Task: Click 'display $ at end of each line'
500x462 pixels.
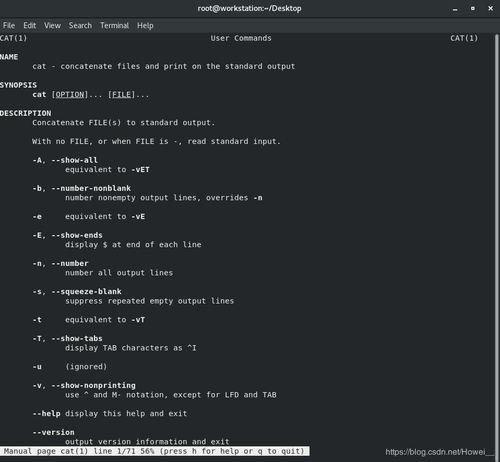Action: [x=133, y=245]
